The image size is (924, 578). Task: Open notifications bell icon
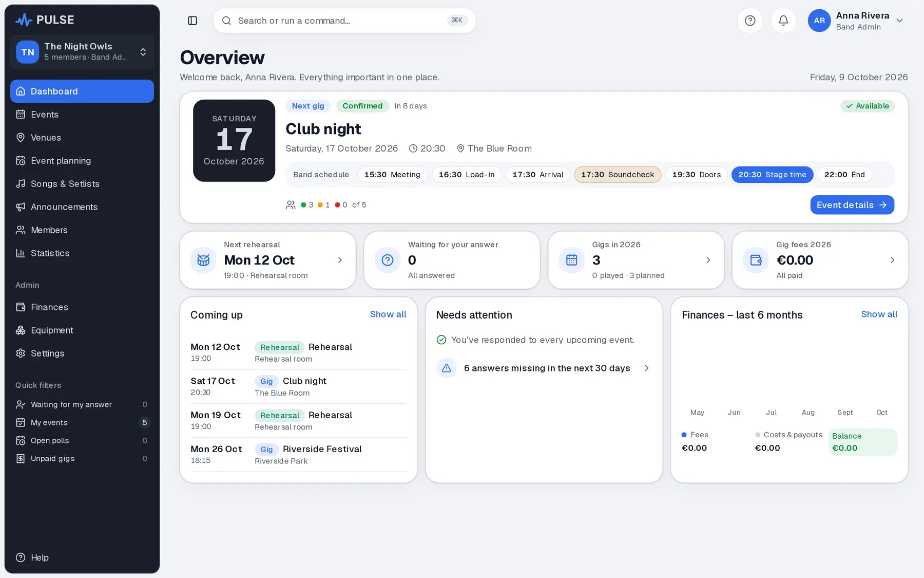[783, 21]
